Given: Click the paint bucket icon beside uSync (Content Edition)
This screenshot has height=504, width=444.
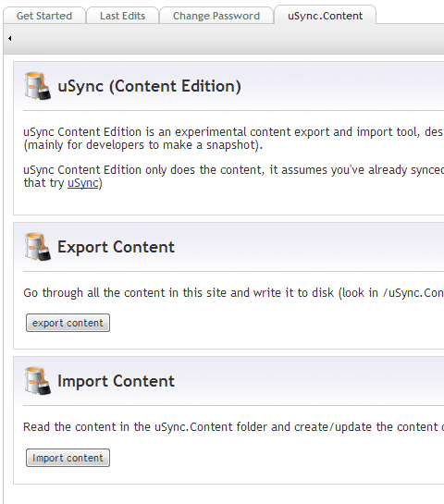Looking at the screenshot, I should (x=38, y=85).
